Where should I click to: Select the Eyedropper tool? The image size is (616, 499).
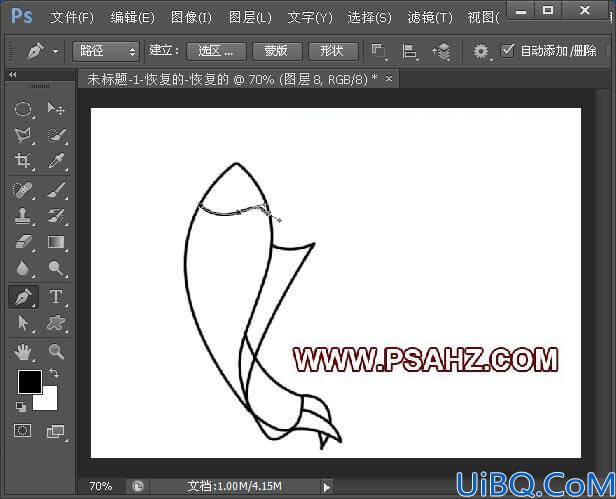(56, 161)
